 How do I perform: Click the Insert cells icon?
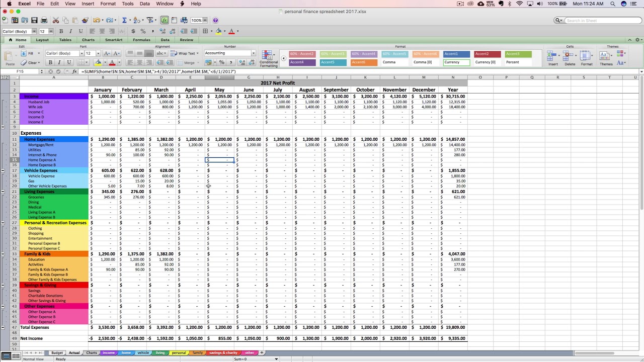click(553, 55)
